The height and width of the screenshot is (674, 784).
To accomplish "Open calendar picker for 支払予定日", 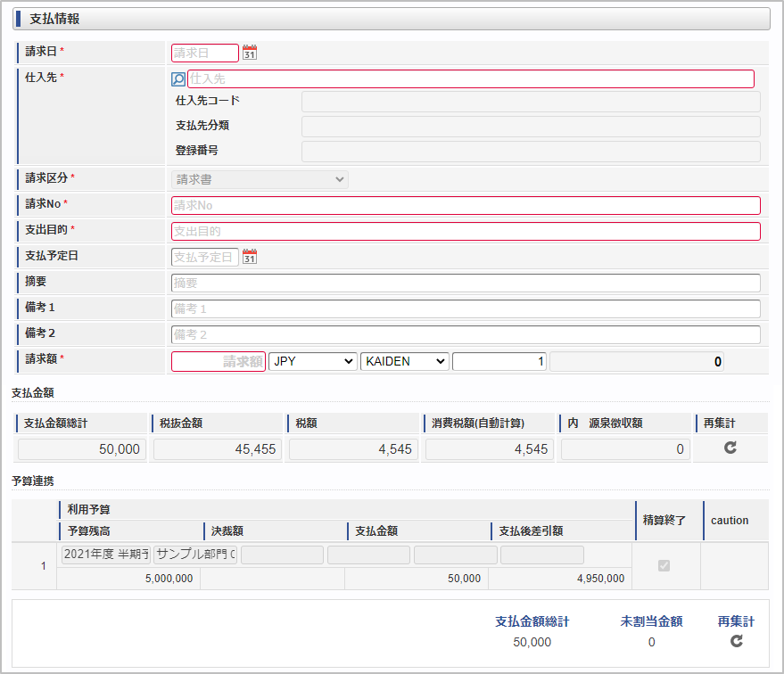I will [x=250, y=257].
